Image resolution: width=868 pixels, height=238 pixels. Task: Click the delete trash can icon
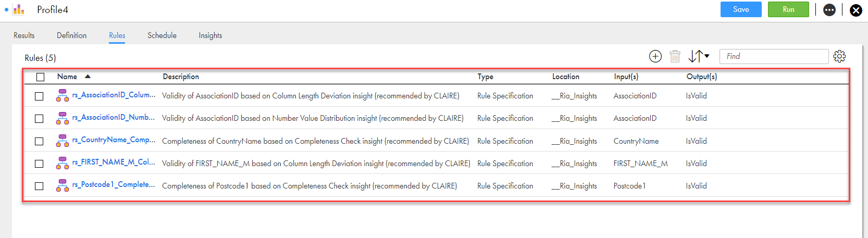[x=675, y=56]
